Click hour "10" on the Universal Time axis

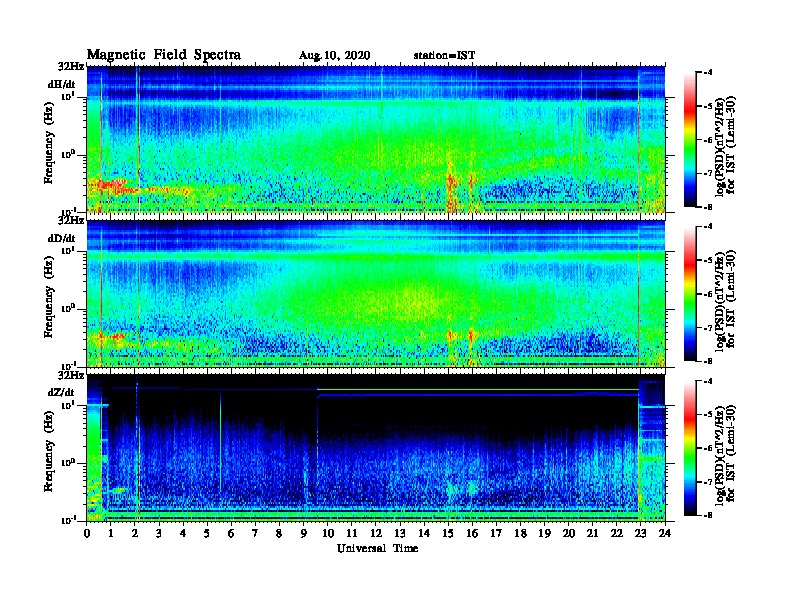(x=328, y=533)
